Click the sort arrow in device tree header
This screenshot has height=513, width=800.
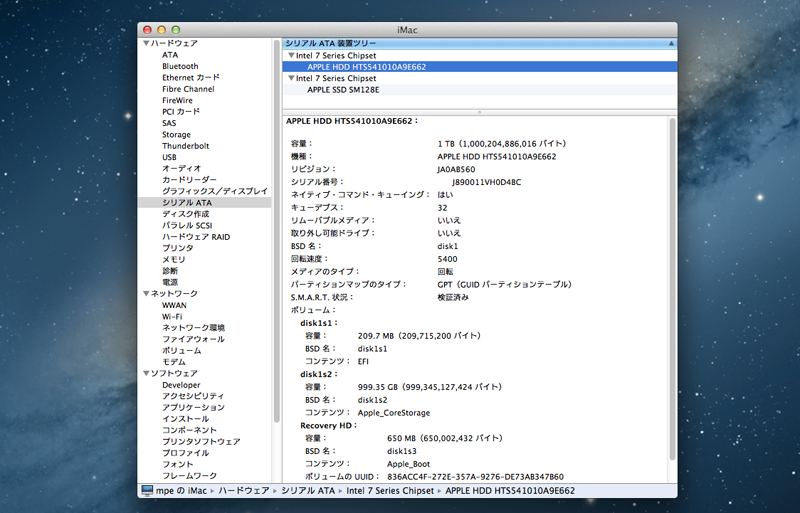670,44
